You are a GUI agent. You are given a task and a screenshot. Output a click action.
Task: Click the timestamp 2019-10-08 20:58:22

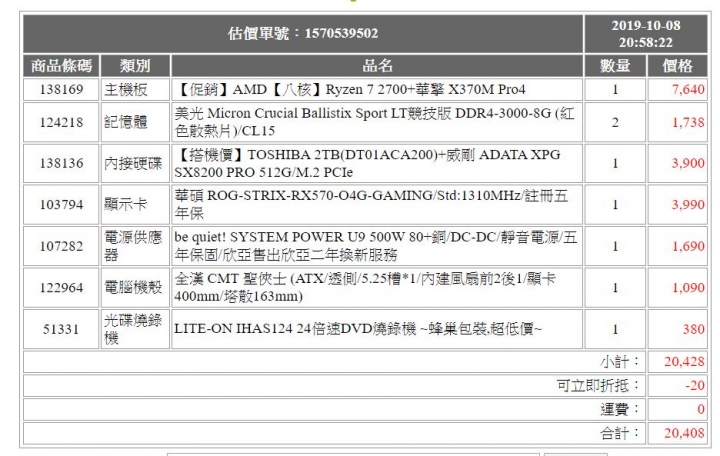coord(646,34)
